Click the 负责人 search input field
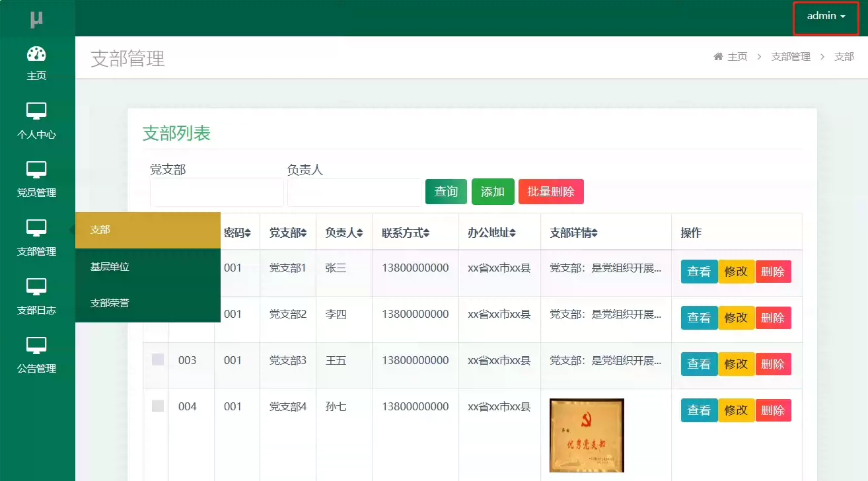This screenshot has height=481, width=868. (x=354, y=192)
